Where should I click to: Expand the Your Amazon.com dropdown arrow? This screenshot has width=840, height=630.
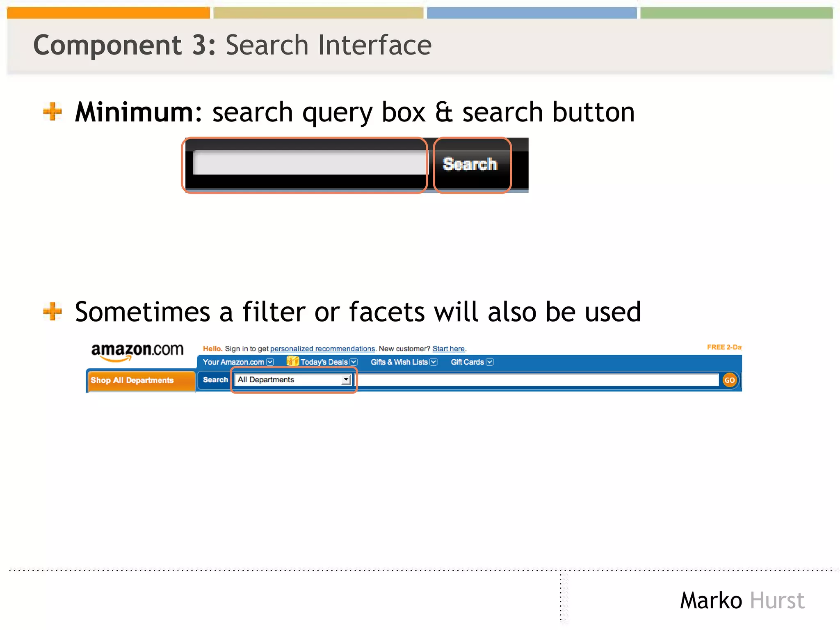pos(270,362)
